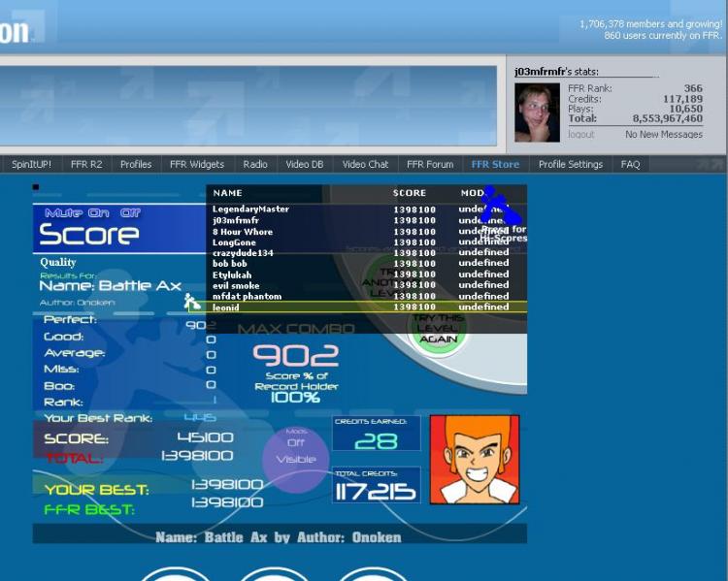Turn Mute On
The width and height of the screenshot is (728, 581).
98,213
